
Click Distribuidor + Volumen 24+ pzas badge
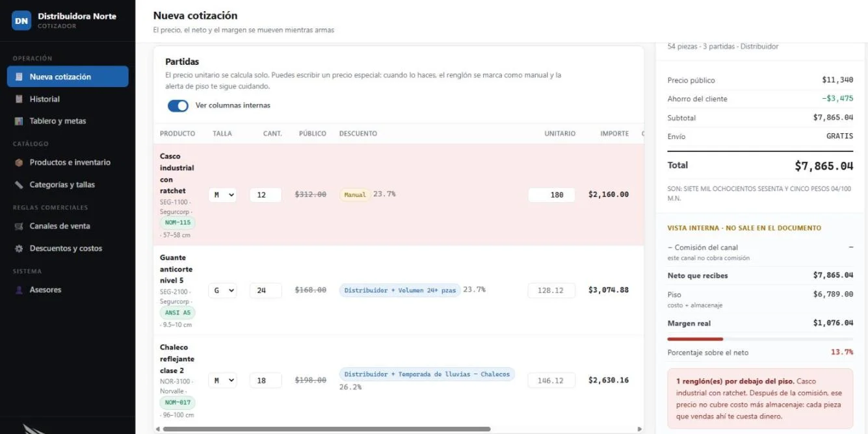[400, 290]
